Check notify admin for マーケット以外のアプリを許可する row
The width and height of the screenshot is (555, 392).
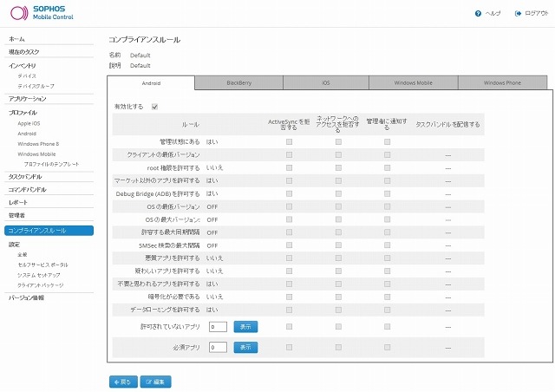click(388, 180)
